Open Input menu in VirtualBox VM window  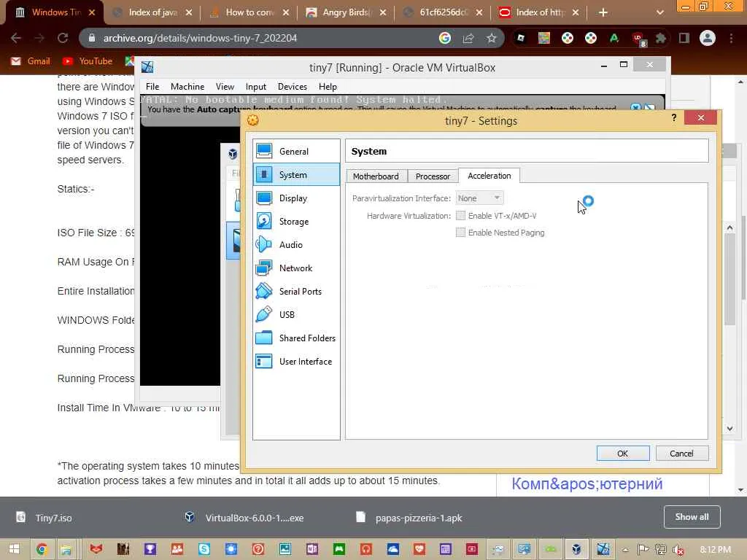pos(256,87)
